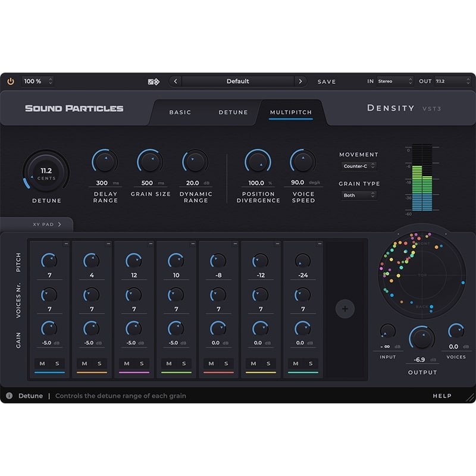Remove the red pitch -8 layer

coord(235,244)
